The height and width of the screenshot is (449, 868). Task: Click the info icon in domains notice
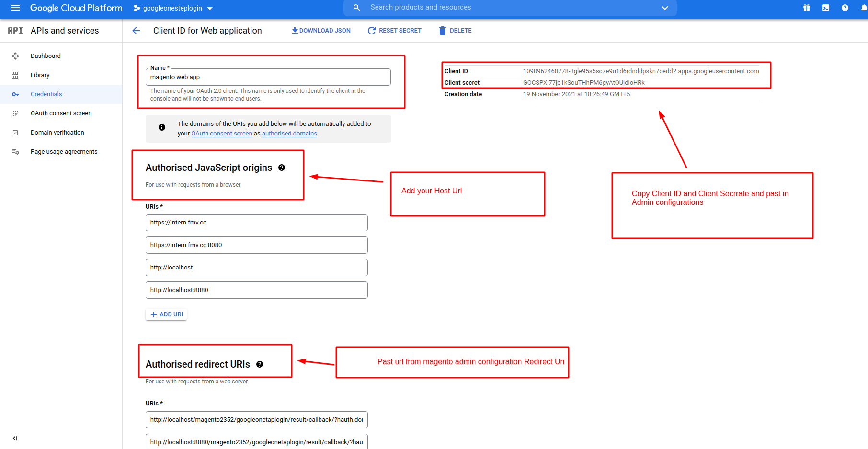162,127
